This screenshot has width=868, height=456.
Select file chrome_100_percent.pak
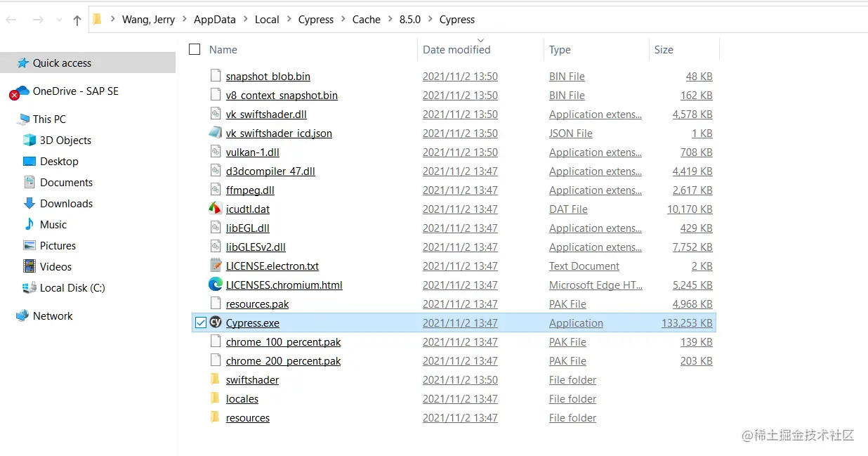tap(284, 341)
